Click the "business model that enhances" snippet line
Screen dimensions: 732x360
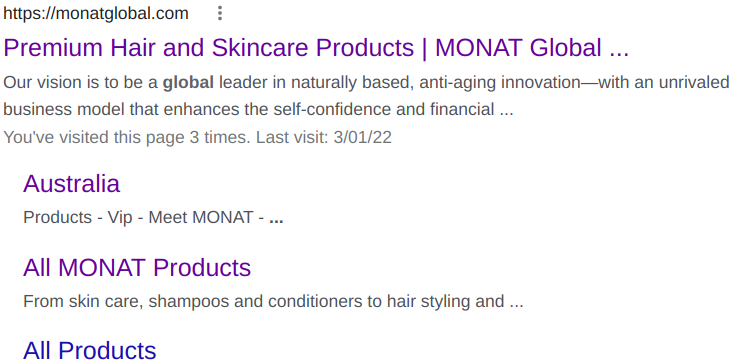pos(259,109)
